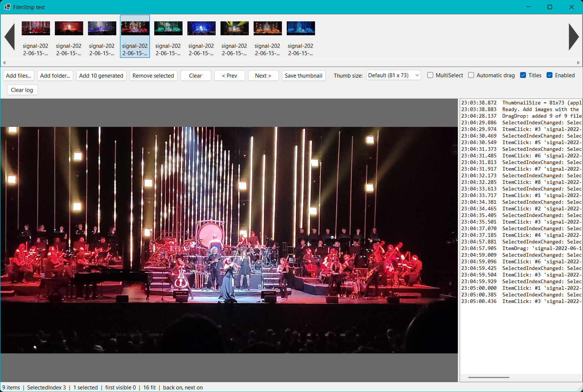The image size is (583, 392).
Task: Click the Remove selected button
Action: click(153, 75)
